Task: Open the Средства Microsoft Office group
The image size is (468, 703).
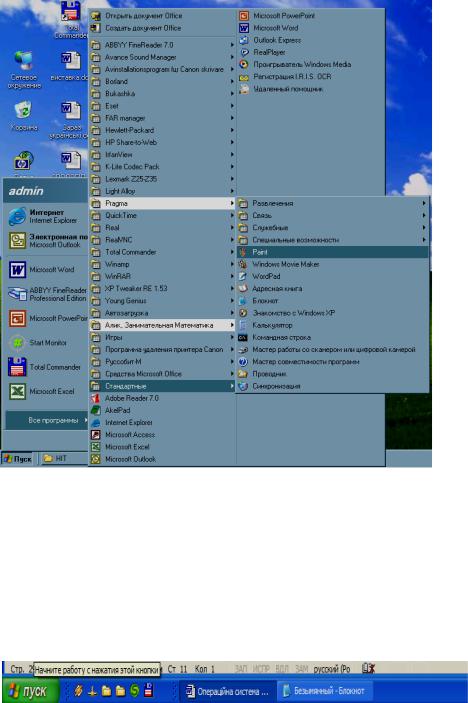Action: pyautogui.click(x=162, y=373)
